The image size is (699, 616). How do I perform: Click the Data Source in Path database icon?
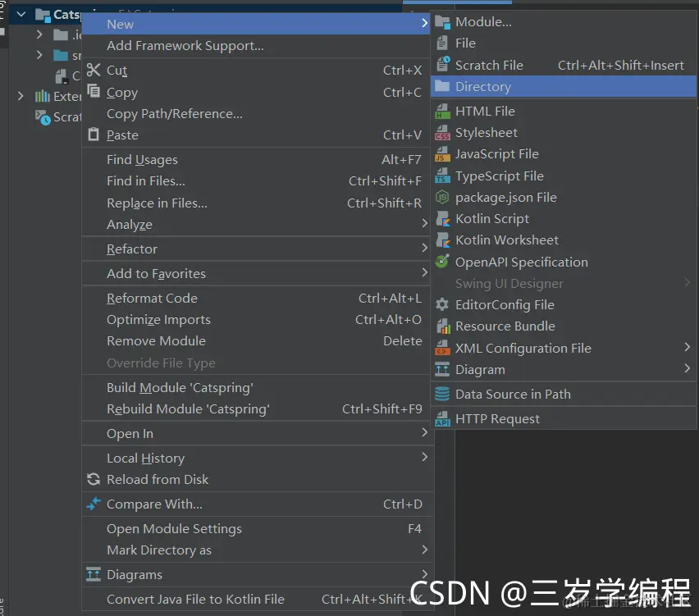pyautogui.click(x=442, y=394)
